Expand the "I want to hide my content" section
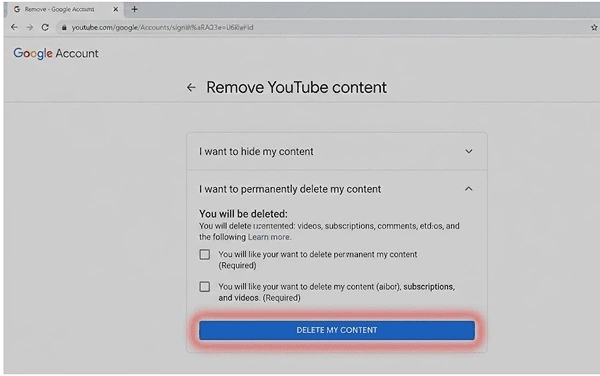 [x=337, y=151]
